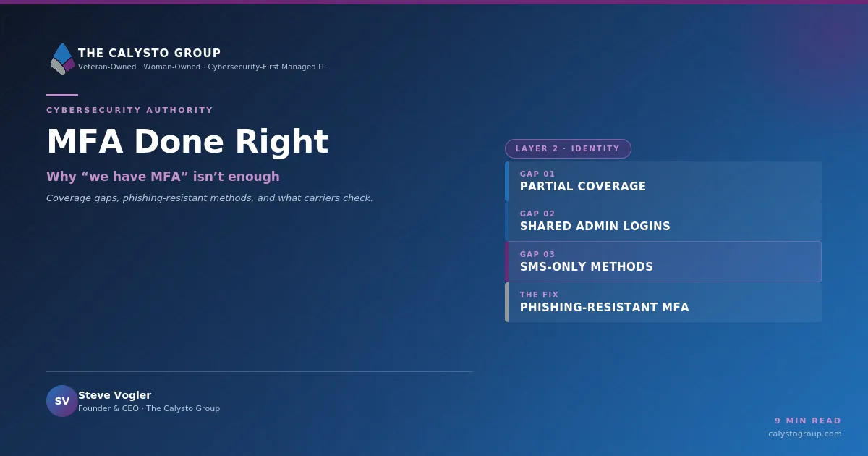
Task: Click the 'GAP 03' label
Action: [537, 254]
